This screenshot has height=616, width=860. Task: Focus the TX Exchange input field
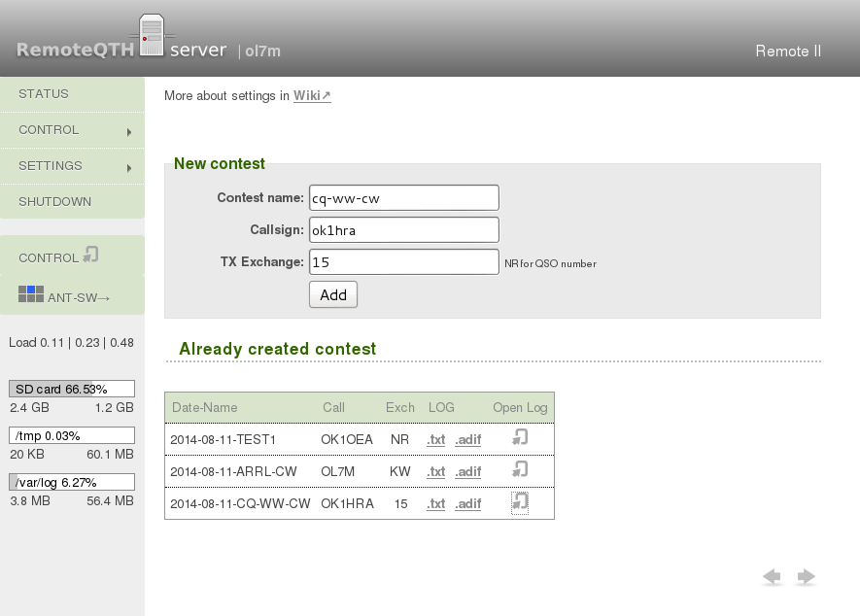pyautogui.click(x=404, y=261)
